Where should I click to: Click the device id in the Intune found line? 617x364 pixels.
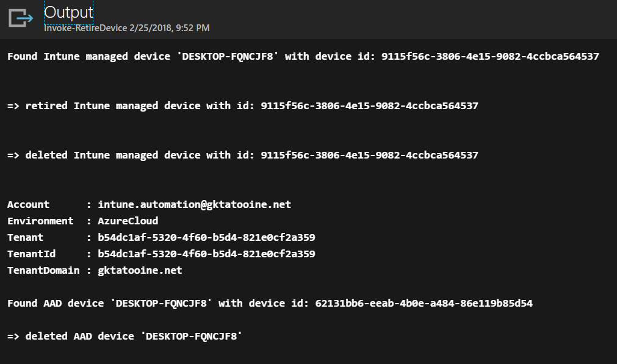tap(490, 57)
